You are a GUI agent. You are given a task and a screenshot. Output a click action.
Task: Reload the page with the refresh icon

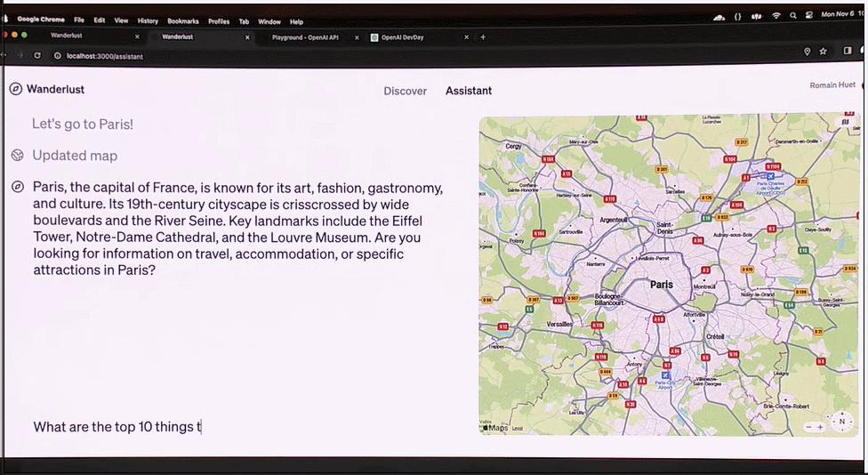[x=37, y=55]
